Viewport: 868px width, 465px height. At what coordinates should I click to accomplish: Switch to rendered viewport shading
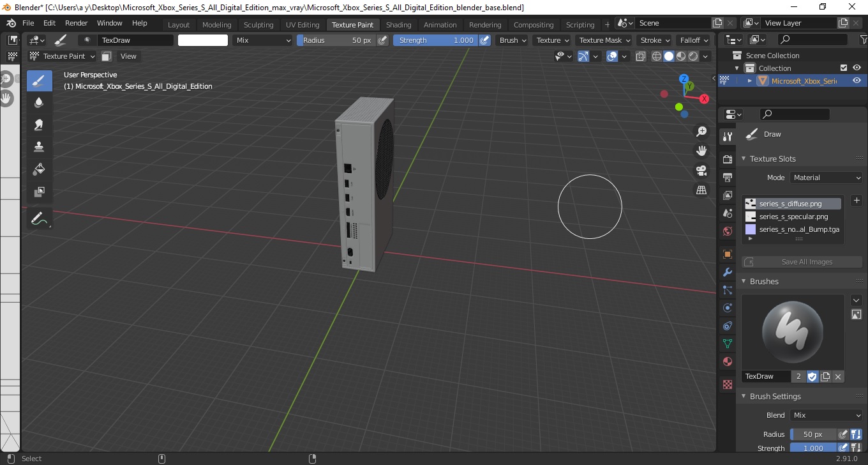point(693,56)
